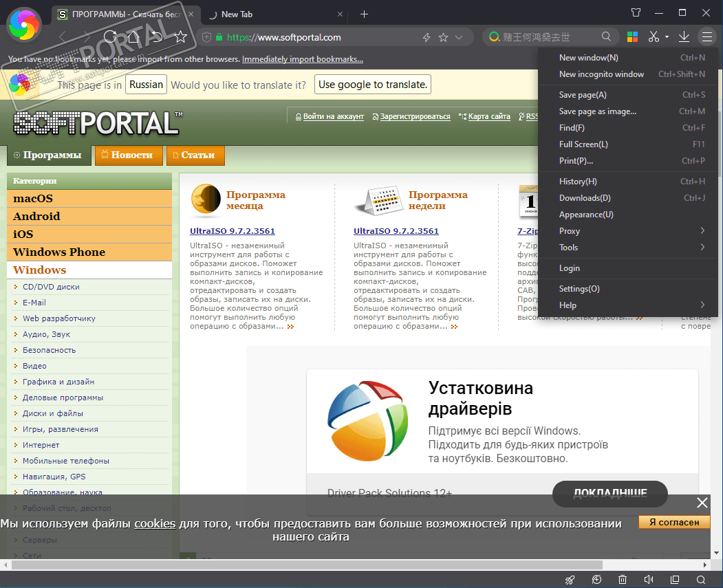Click Print(P) menu entry

pos(627,161)
